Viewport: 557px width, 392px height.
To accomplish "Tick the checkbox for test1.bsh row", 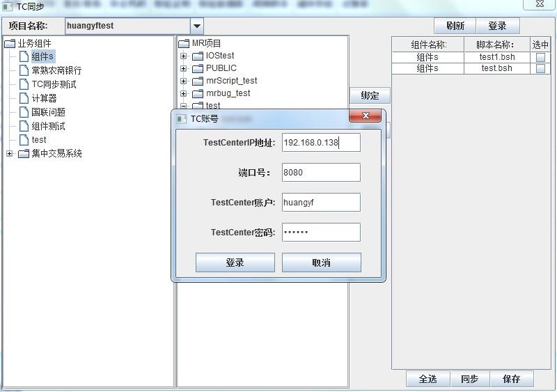I will [x=540, y=57].
